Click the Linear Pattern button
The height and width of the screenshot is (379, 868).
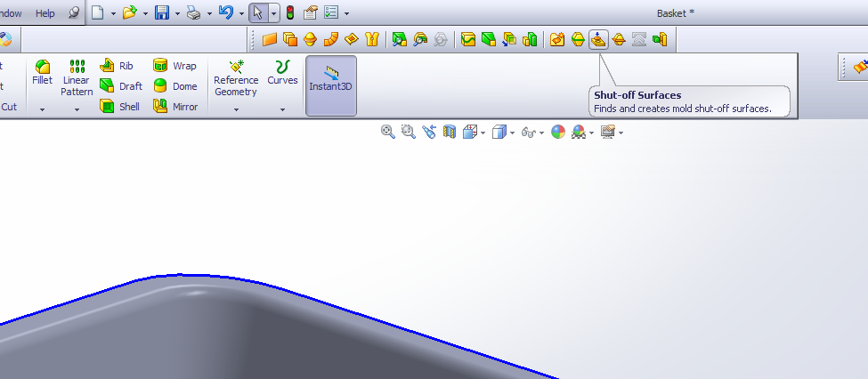[77, 78]
